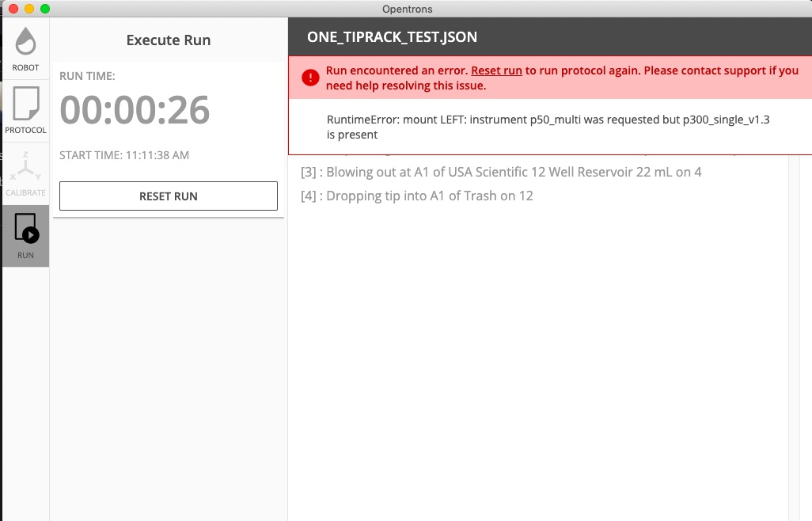Click the Execute Run panel heading
The image size is (812, 521).
(169, 40)
